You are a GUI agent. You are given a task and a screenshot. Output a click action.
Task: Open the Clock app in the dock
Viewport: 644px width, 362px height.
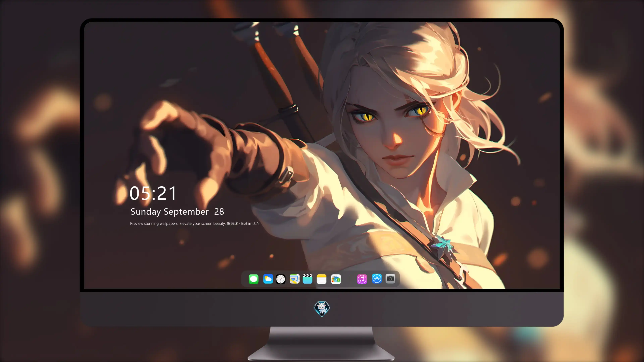tap(281, 279)
